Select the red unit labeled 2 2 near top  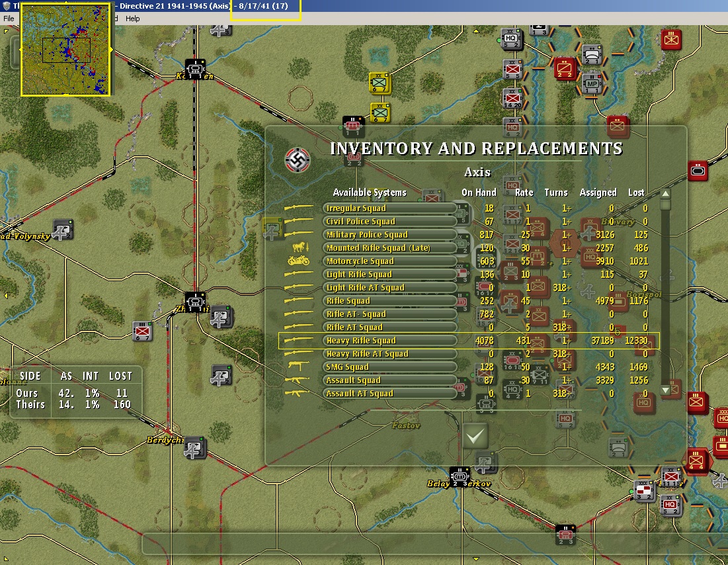[x=565, y=69]
